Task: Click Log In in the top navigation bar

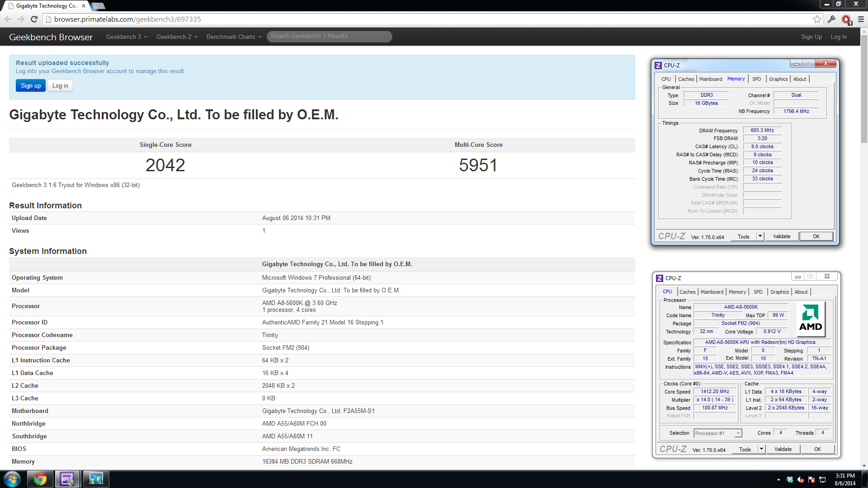Action: point(839,37)
